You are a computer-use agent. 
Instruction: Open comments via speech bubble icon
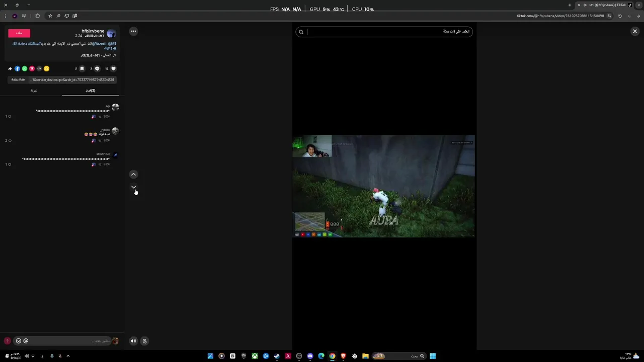point(97,68)
